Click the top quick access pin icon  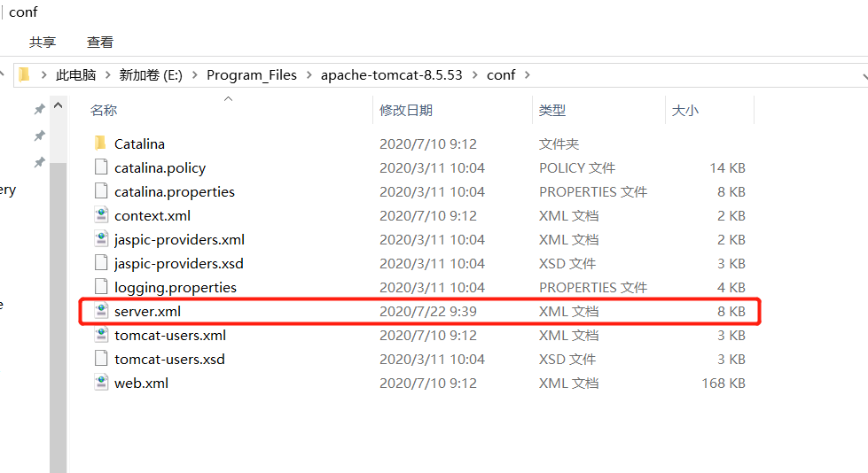(39, 109)
